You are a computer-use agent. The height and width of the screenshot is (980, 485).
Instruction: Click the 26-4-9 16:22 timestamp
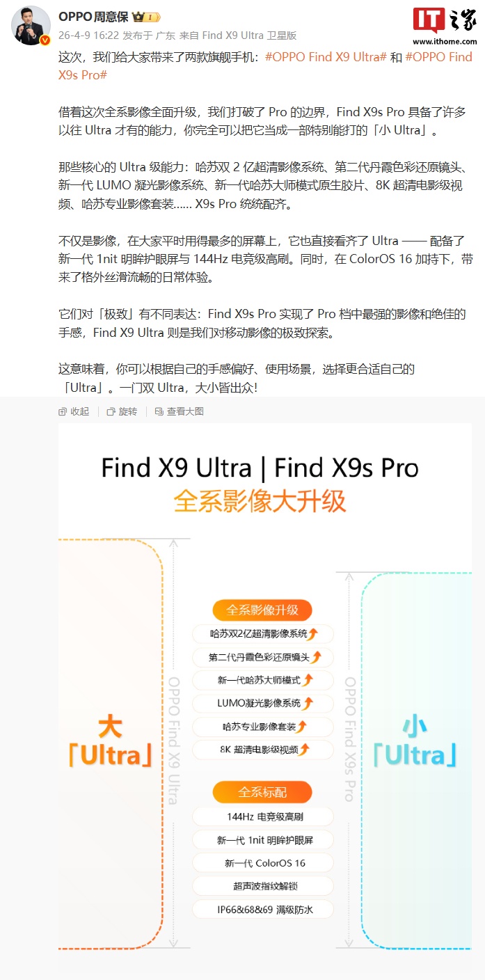[88, 35]
